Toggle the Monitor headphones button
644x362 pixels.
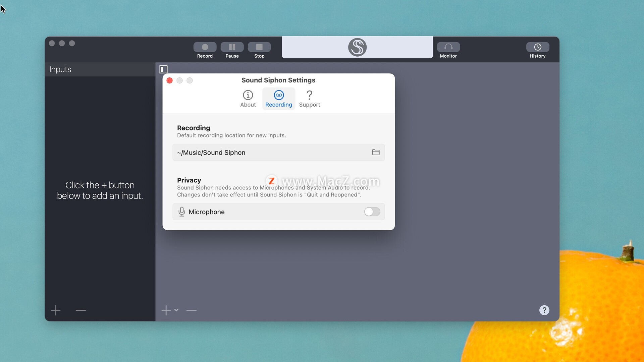click(448, 47)
